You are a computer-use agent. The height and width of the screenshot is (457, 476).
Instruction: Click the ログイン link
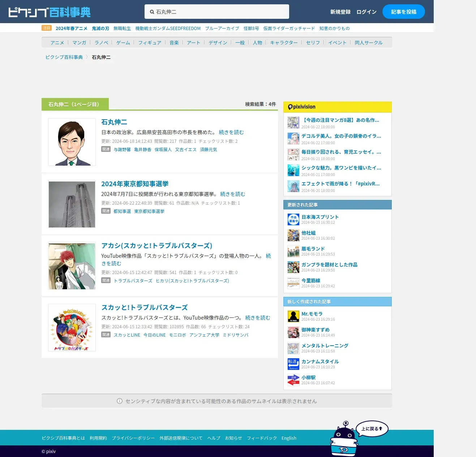point(366,12)
